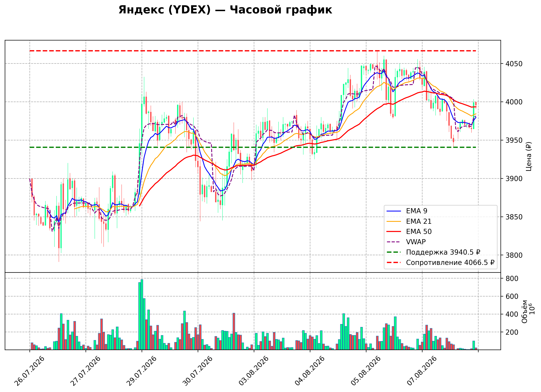Viewport: 541px width, 392px height.
Task: Click the green dashed support line on chart
Action: (253, 147)
